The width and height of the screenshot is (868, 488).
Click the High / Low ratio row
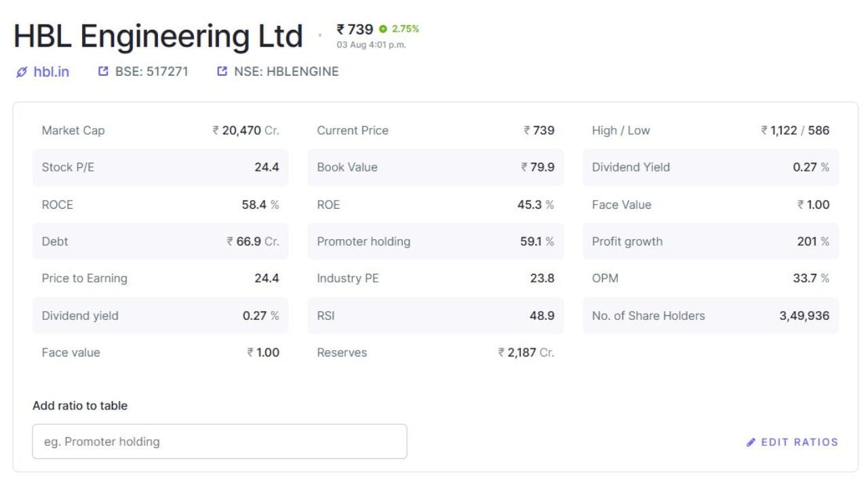[x=711, y=131]
